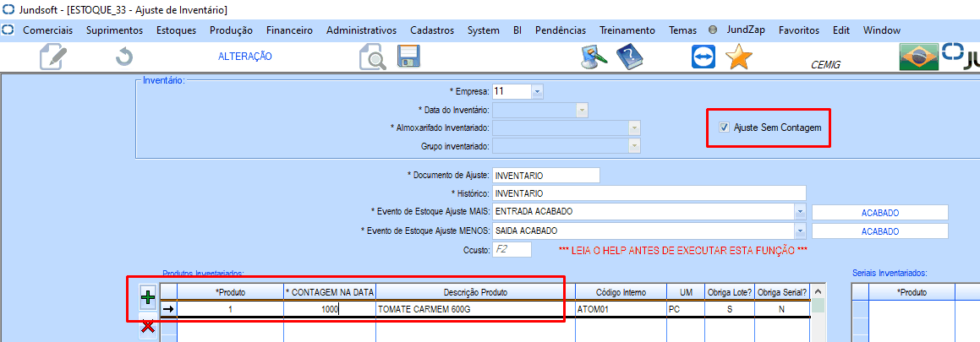
Task: Uncheck Ajuste Sem Contagem checkbox
Action: [724, 128]
